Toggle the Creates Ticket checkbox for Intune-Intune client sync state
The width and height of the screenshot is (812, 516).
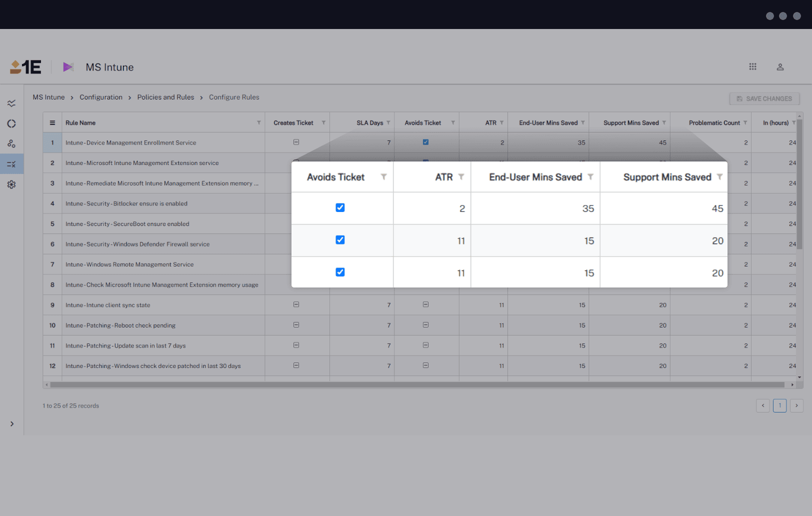[x=296, y=304]
